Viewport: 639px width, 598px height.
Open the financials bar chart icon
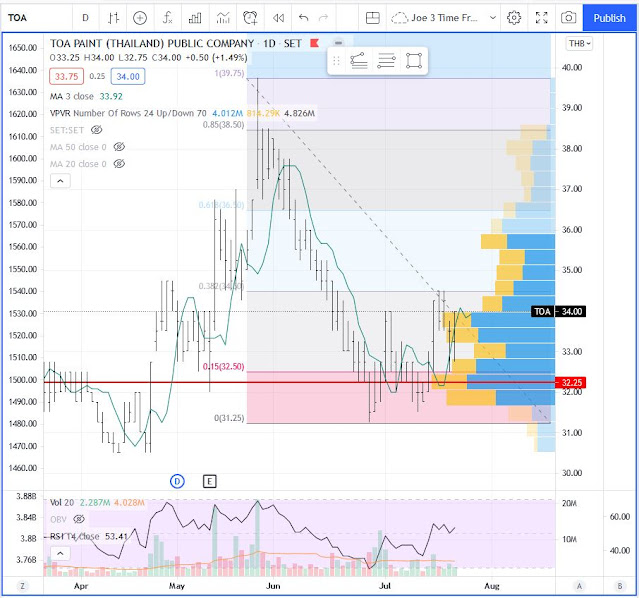coord(195,18)
